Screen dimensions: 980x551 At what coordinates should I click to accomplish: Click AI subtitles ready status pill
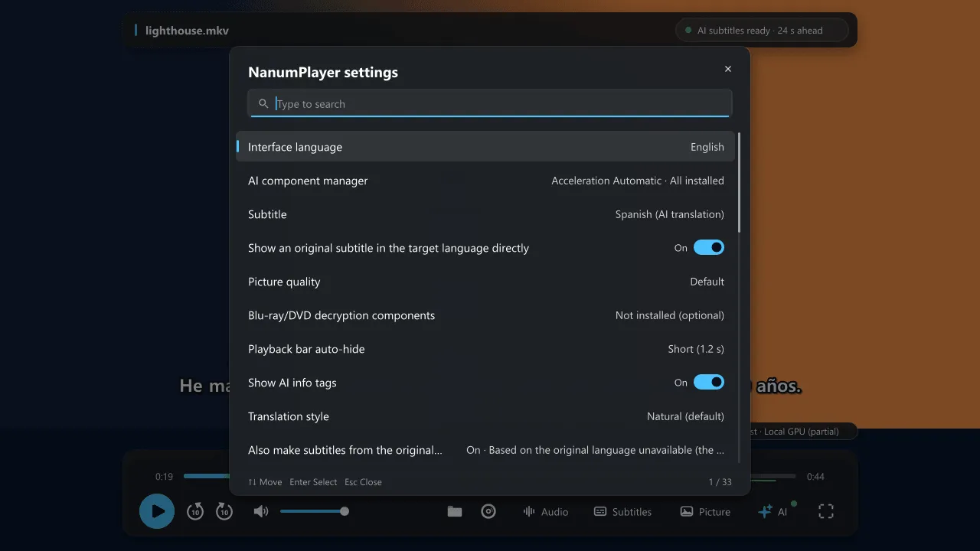(762, 31)
